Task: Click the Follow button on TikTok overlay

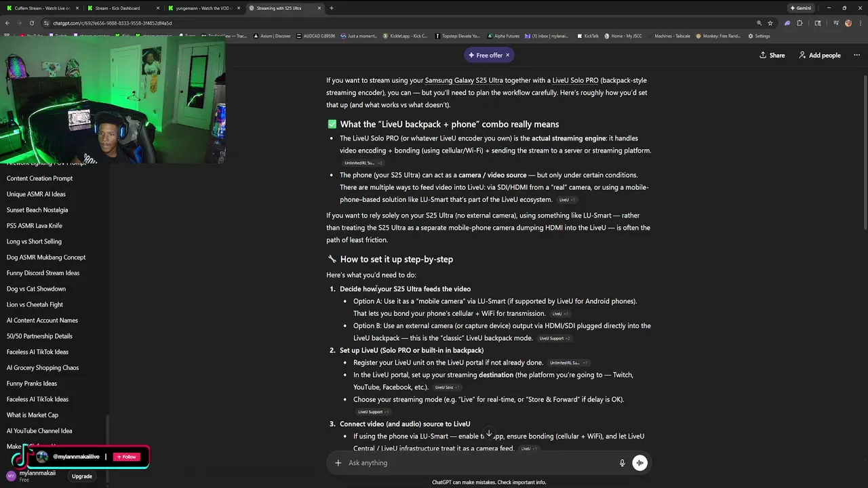Action: 127,457
